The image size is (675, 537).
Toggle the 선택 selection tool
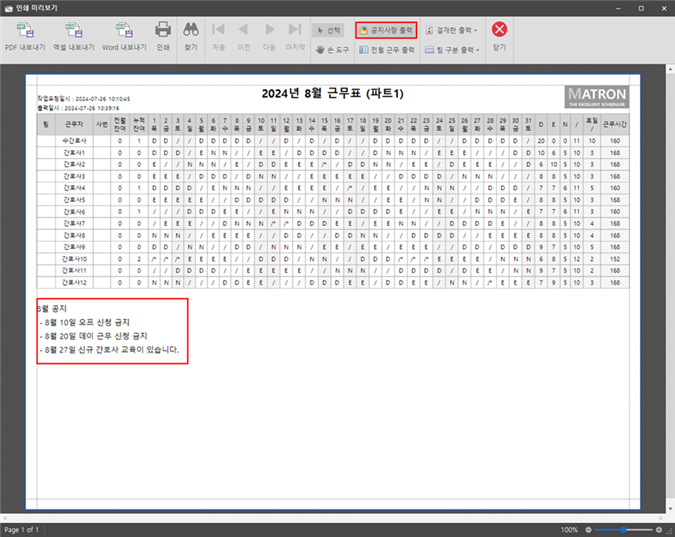(x=328, y=30)
